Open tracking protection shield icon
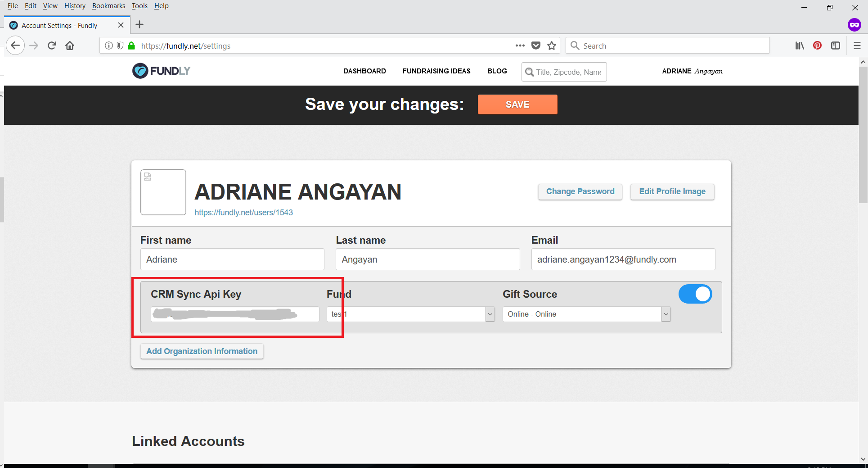This screenshot has width=868, height=468. tap(120, 45)
